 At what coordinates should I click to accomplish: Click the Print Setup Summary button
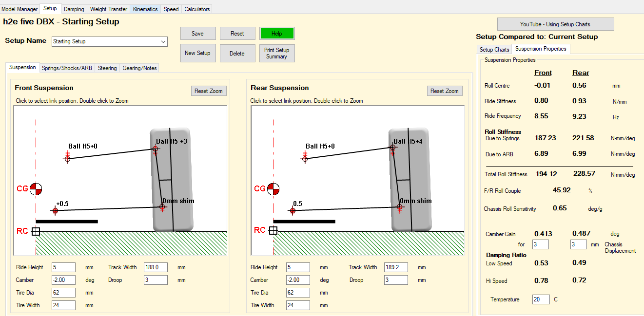coord(276,53)
